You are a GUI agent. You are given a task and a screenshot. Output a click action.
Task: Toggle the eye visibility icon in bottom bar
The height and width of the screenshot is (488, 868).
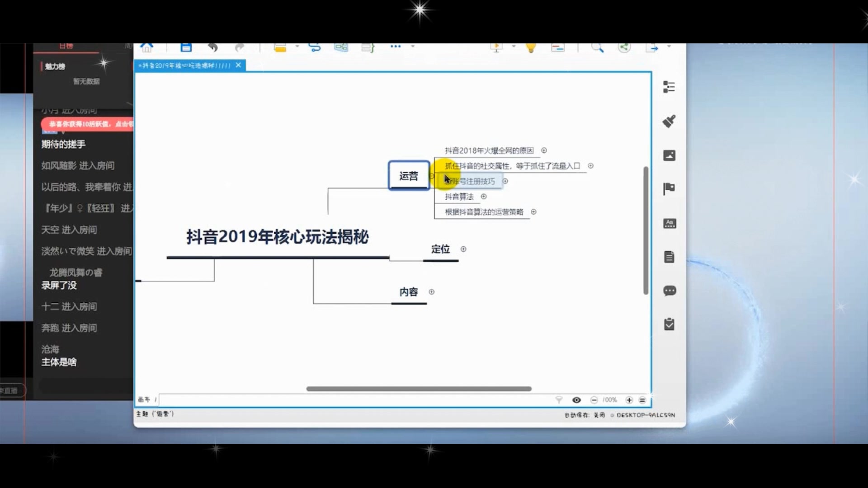tap(576, 400)
